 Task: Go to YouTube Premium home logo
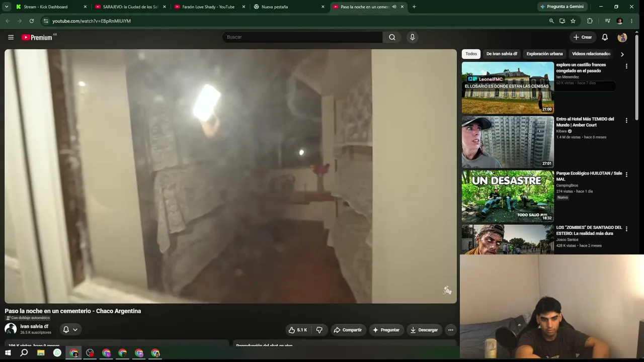point(37,37)
